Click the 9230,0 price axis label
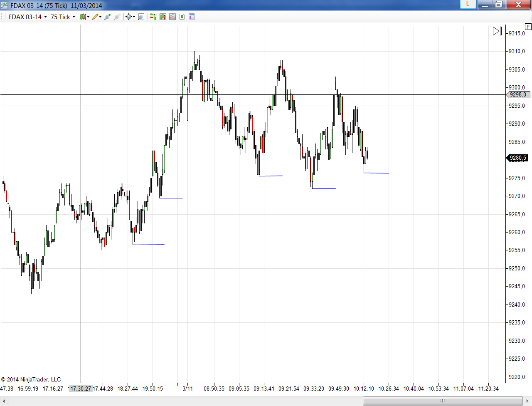 pos(517,341)
